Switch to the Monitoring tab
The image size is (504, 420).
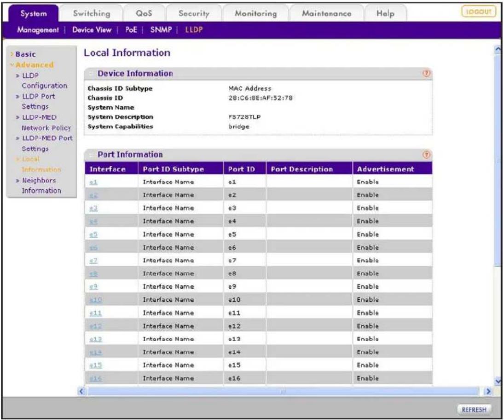[256, 13]
